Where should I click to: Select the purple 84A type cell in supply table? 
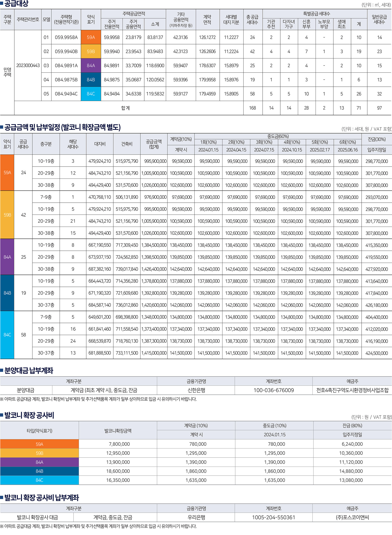tap(91, 66)
